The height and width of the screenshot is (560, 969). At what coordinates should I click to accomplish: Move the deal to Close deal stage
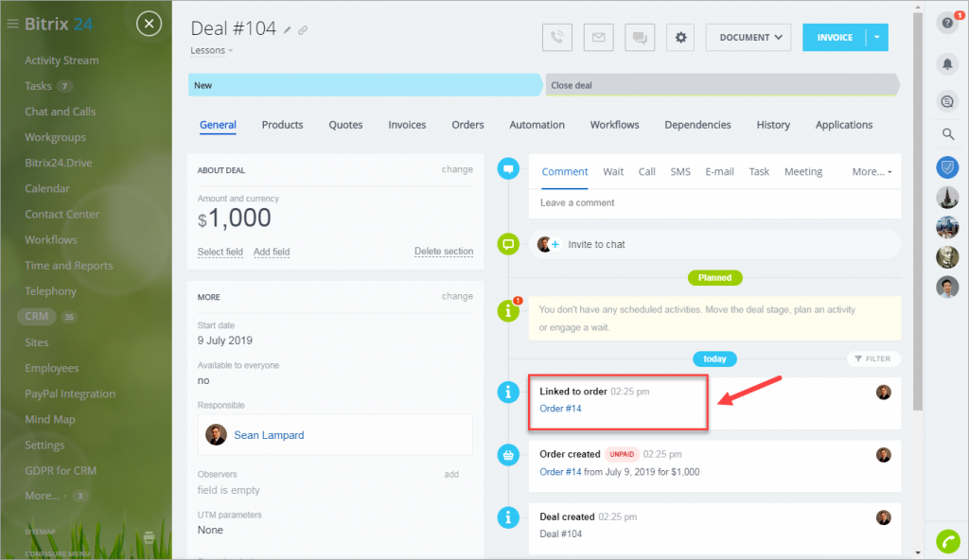tap(721, 85)
